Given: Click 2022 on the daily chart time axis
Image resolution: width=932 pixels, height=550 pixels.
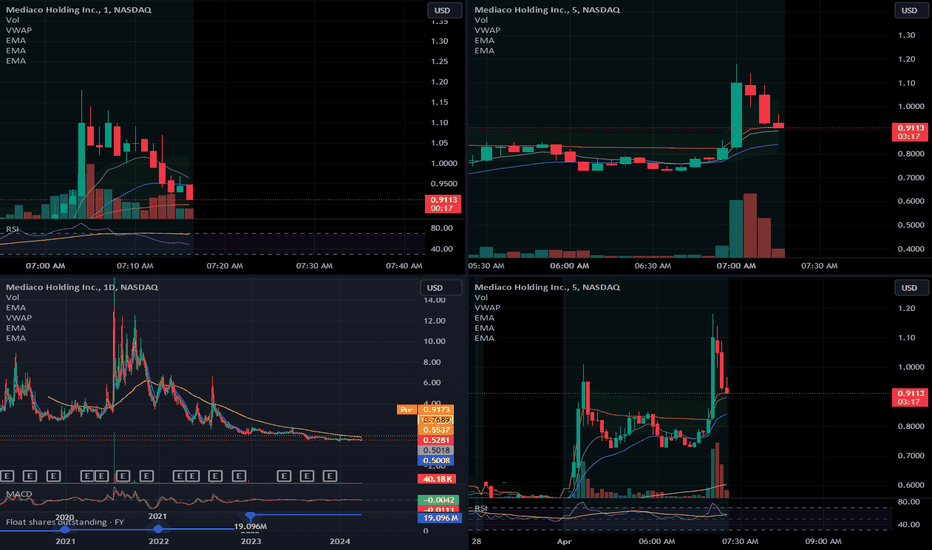Looking at the screenshot, I should point(158,541).
